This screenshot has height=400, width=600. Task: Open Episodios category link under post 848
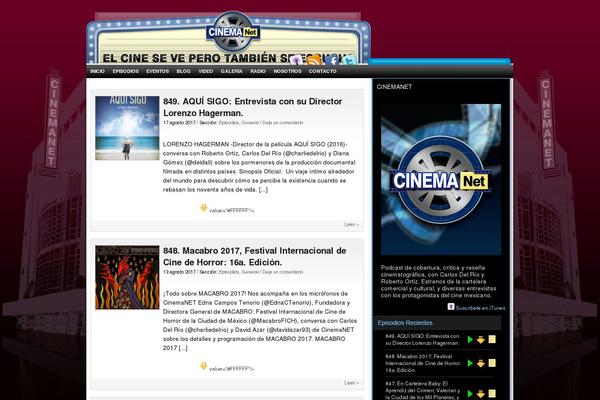tap(229, 272)
